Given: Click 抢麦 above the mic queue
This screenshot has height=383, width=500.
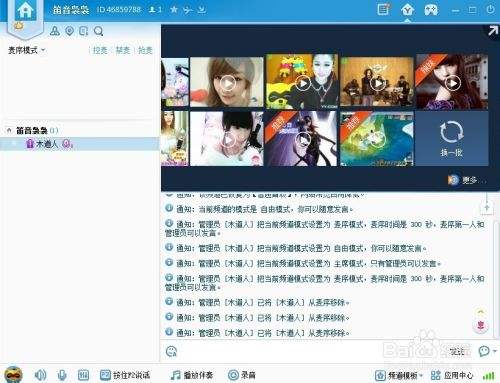Looking at the screenshot, I should click(x=145, y=50).
